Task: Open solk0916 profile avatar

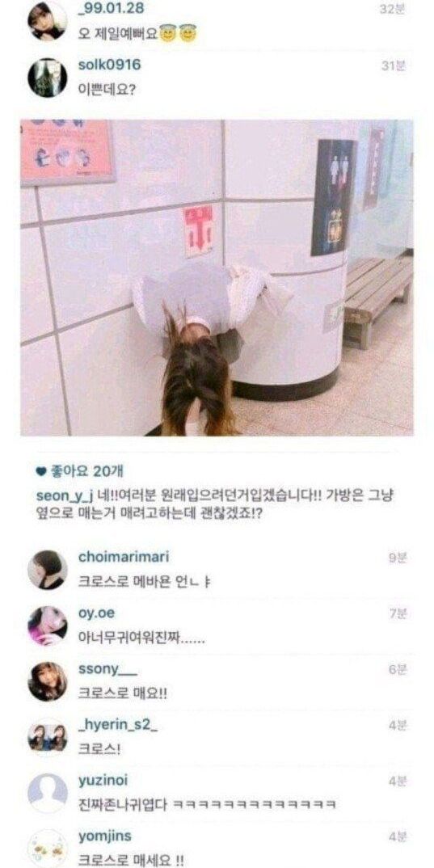Action: (48, 78)
